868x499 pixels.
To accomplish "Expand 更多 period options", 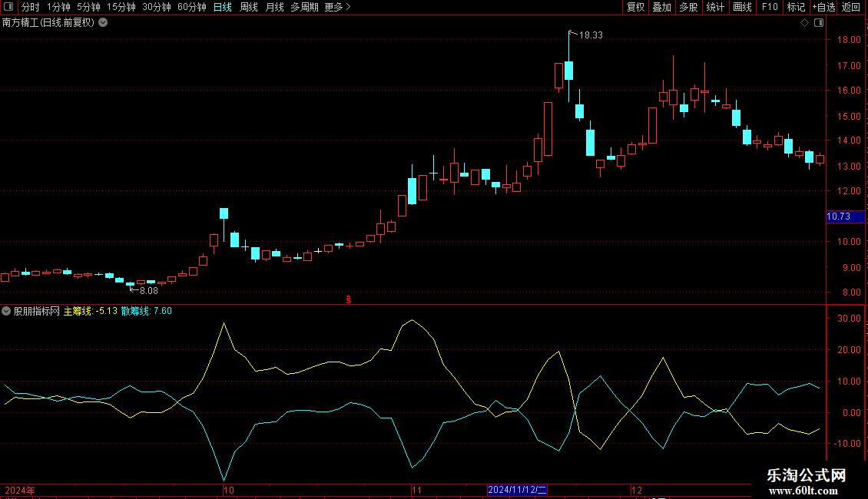I will click(x=338, y=7).
